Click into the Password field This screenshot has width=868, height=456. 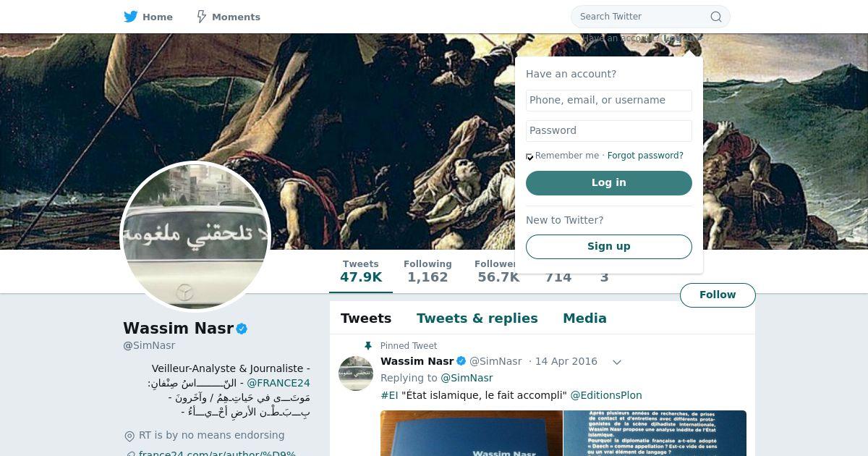tap(609, 131)
